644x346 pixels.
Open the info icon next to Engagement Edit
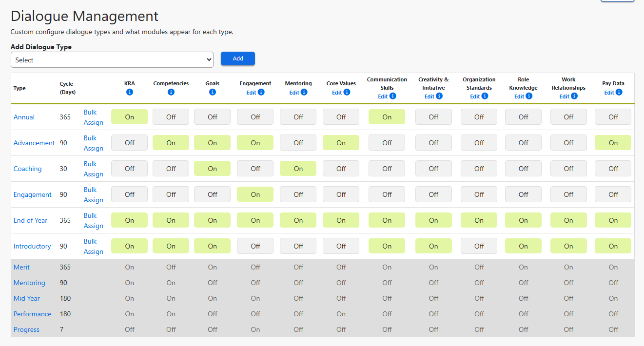click(261, 92)
